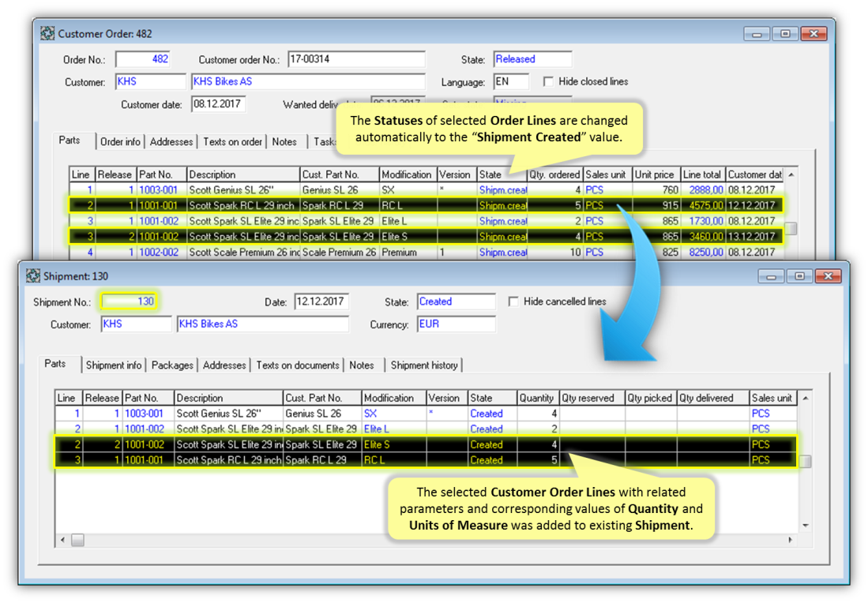868x603 pixels.
Task: Open the Parts tab in Shipment window
Action: click(x=55, y=364)
